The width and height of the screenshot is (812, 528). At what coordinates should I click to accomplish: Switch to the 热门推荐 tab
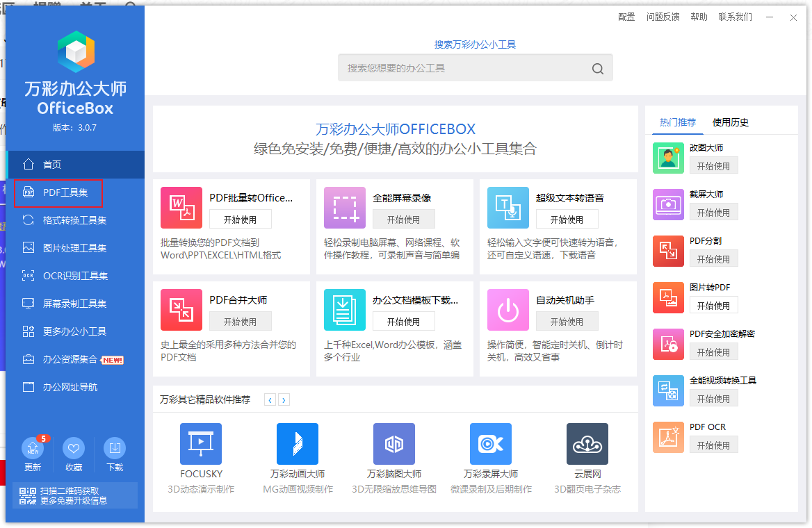click(x=677, y=123)
